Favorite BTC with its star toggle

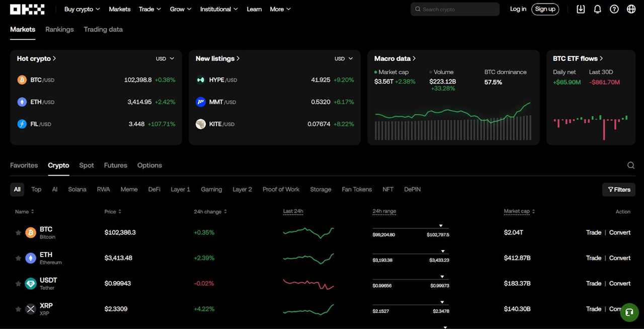coord(18,232)
